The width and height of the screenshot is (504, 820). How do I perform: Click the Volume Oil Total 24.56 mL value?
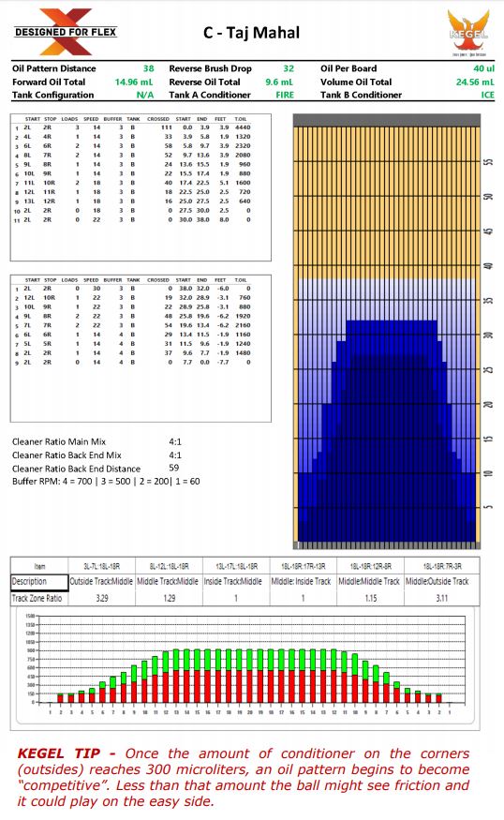pyautogui.click(x=475, y=82)
